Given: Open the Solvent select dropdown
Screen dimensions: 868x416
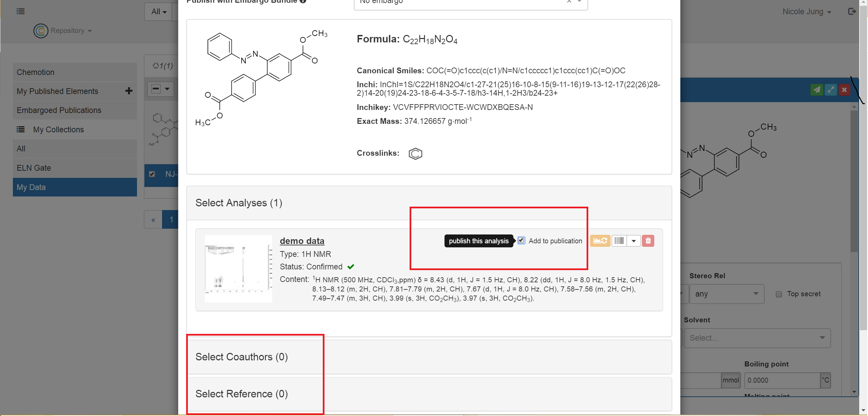Looking at the screenshot, I should coord(757,338).
